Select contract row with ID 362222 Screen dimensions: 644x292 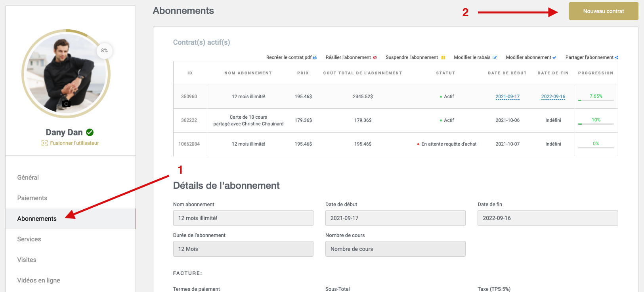pos(189,120)
